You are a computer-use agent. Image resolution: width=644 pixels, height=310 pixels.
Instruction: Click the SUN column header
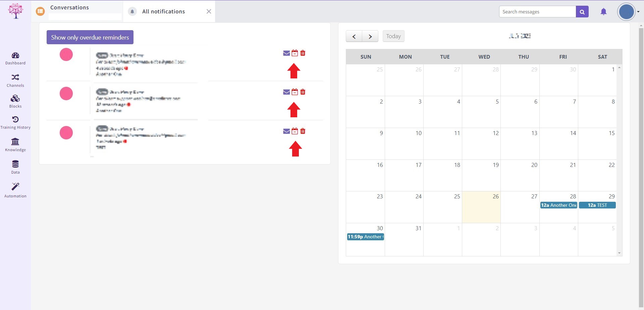(366, 57)
